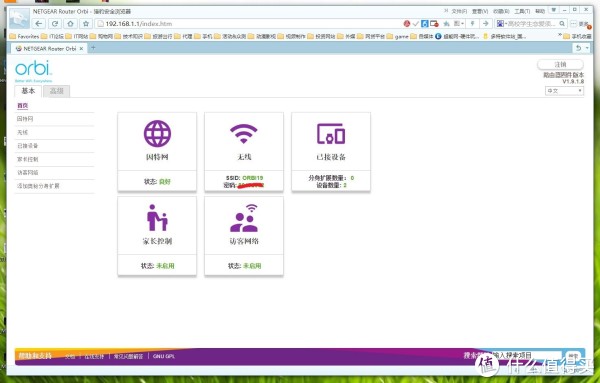Click the search button in the footer

point(573,356)
